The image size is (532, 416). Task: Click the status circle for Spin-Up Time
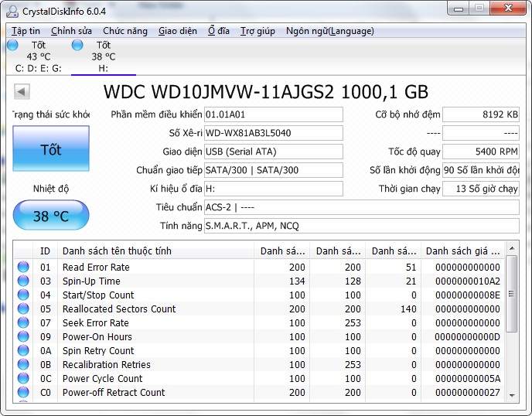(23, 281)
